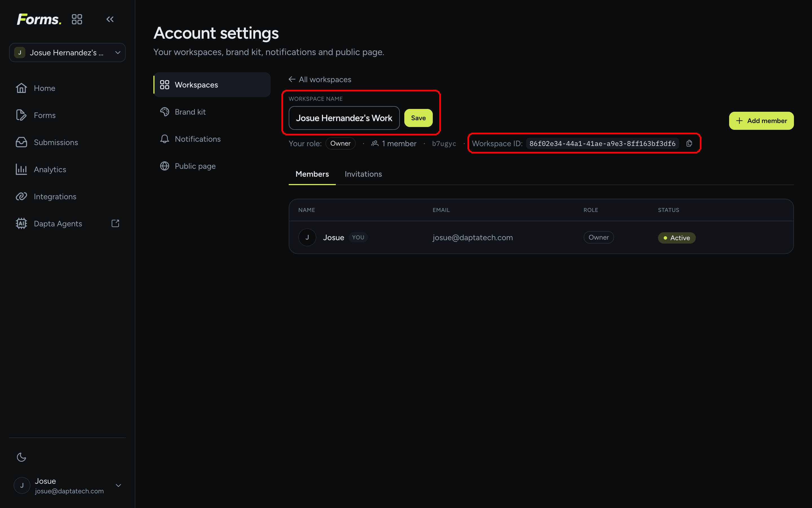Open Analytics in sidebar
This screenshot has height=508, width=812.
67,169
